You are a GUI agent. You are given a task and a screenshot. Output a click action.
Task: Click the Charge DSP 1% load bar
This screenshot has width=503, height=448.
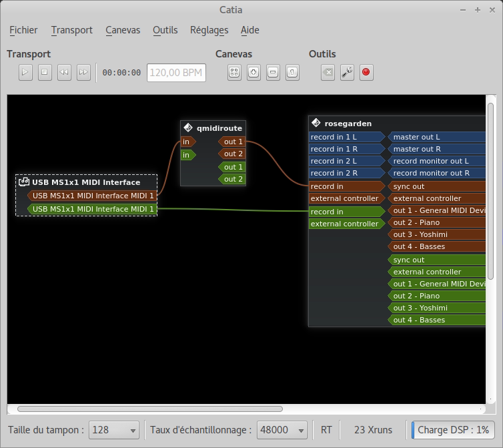(453, 430)
